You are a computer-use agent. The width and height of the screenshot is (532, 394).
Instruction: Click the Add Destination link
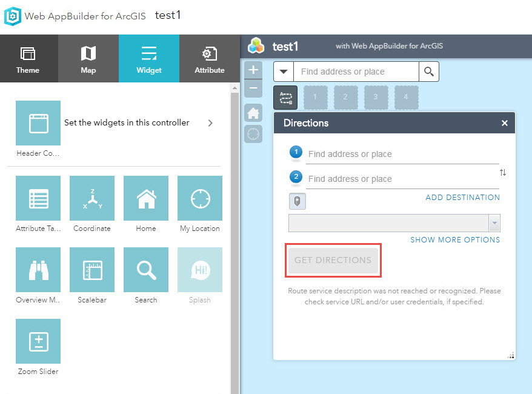463,198
